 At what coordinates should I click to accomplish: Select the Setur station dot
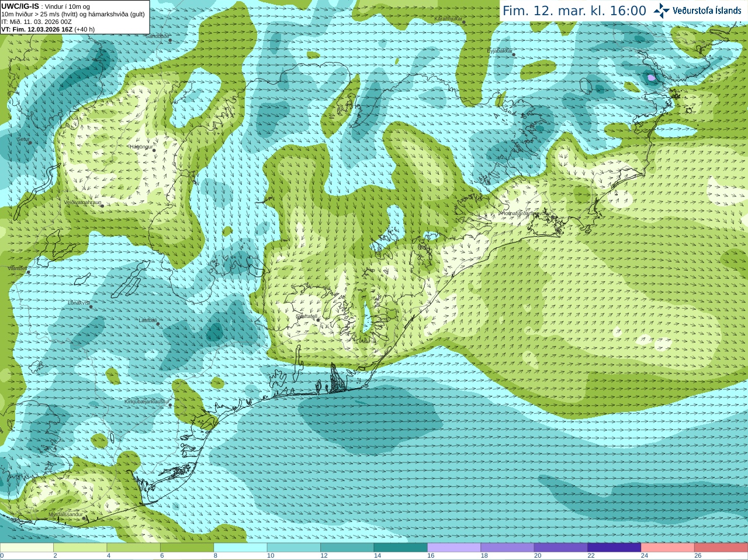(x=30, y=143)
